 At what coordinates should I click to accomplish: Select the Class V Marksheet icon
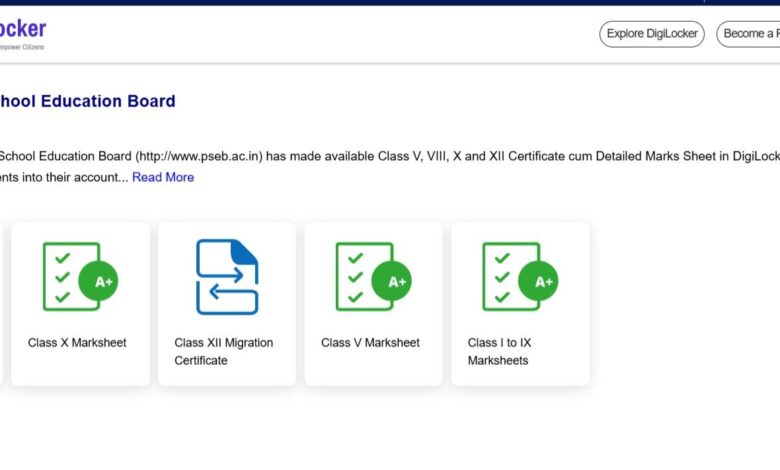(x=374, y=277)
